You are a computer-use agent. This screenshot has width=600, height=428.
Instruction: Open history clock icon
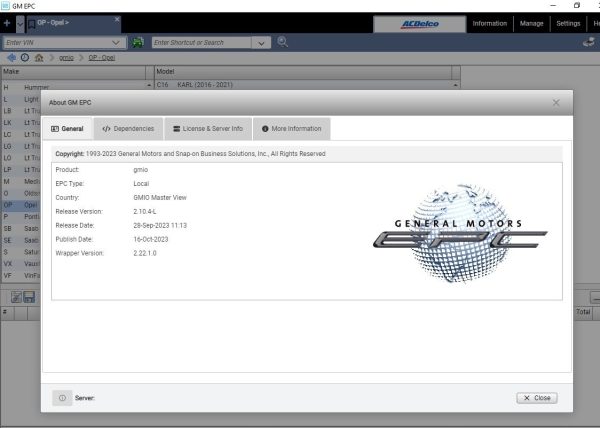point(25,57)
